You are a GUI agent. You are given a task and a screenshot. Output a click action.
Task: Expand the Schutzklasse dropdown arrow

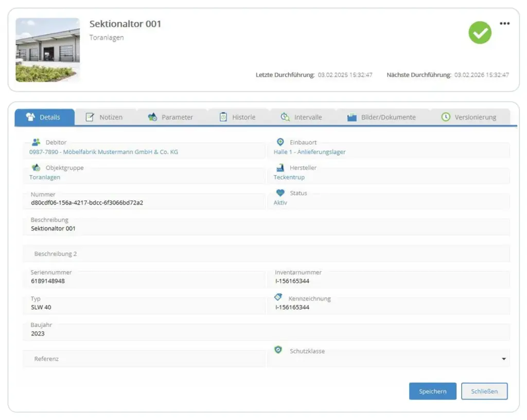coord(504,359)
